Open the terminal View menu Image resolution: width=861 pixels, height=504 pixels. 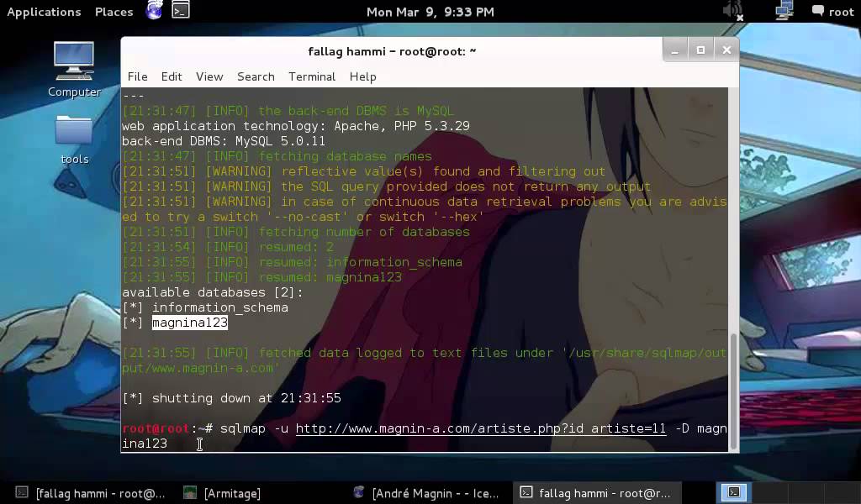point(209,76)
